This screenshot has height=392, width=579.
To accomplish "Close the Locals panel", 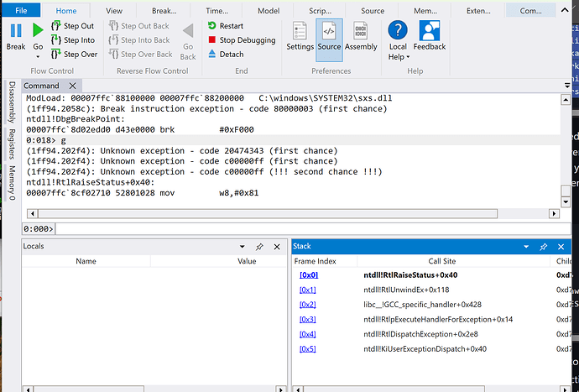I will 277,247.
